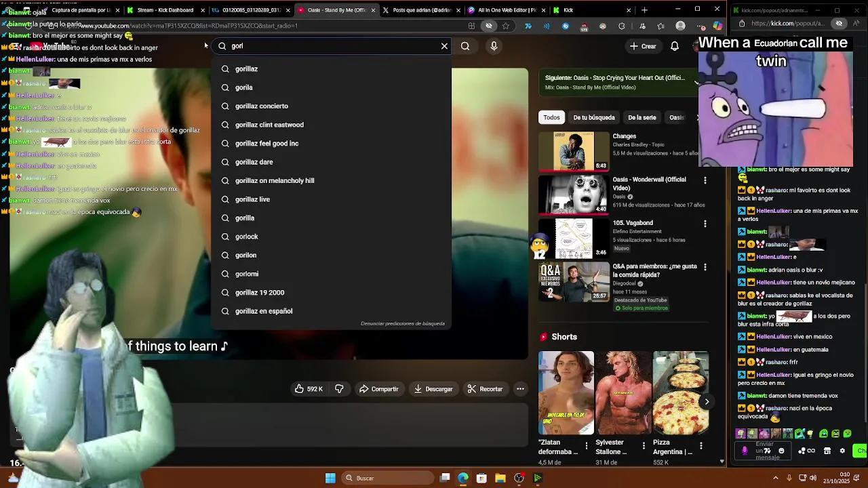Switch to the 'Stream - Kick Dashboard' tab
Viewport: 868px width, 488px height.
tap(165, 10)
